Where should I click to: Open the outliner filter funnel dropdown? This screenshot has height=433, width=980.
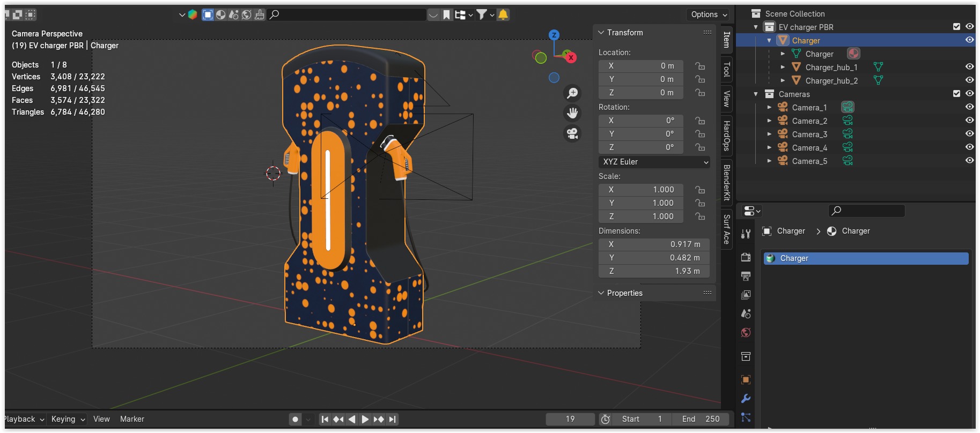[x=485, y=14]
